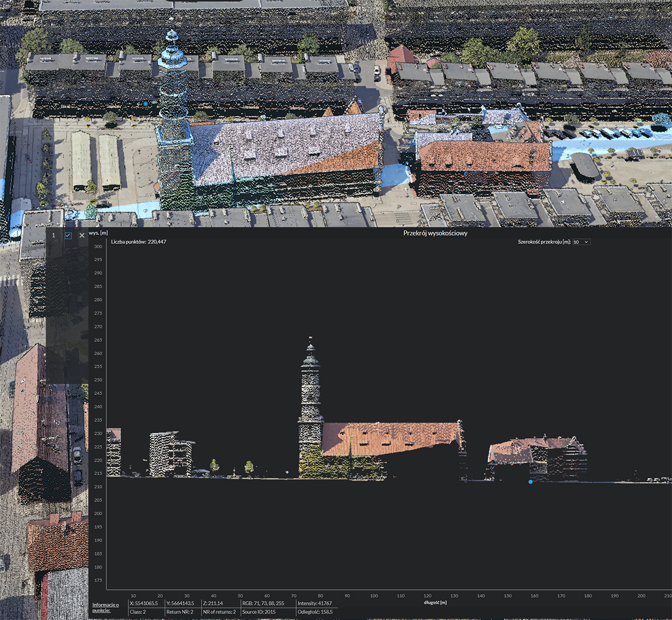672x620 pixels.
Task: Click the blue marker in 3D view
Action: click(146, 104)
